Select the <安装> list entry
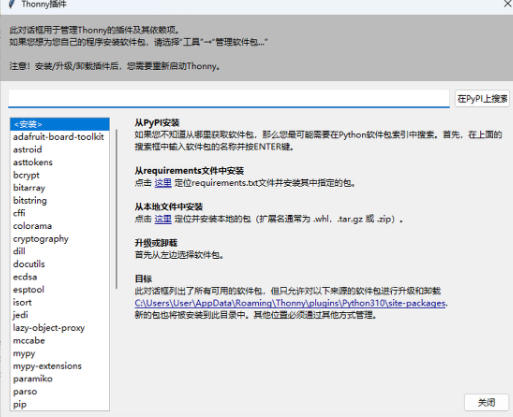The height and width of the screenshot is (417, 513). 60,124
